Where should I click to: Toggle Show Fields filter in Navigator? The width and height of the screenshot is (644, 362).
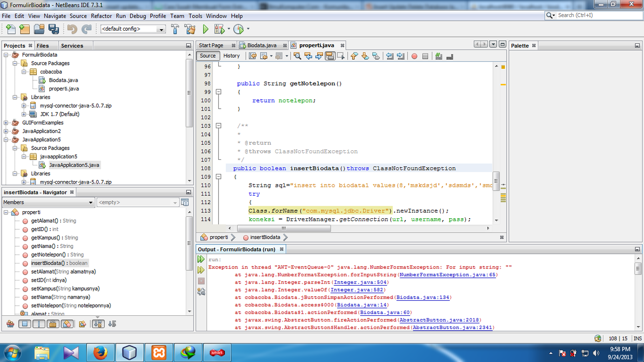pyautogui.click(x=25, y=324)
